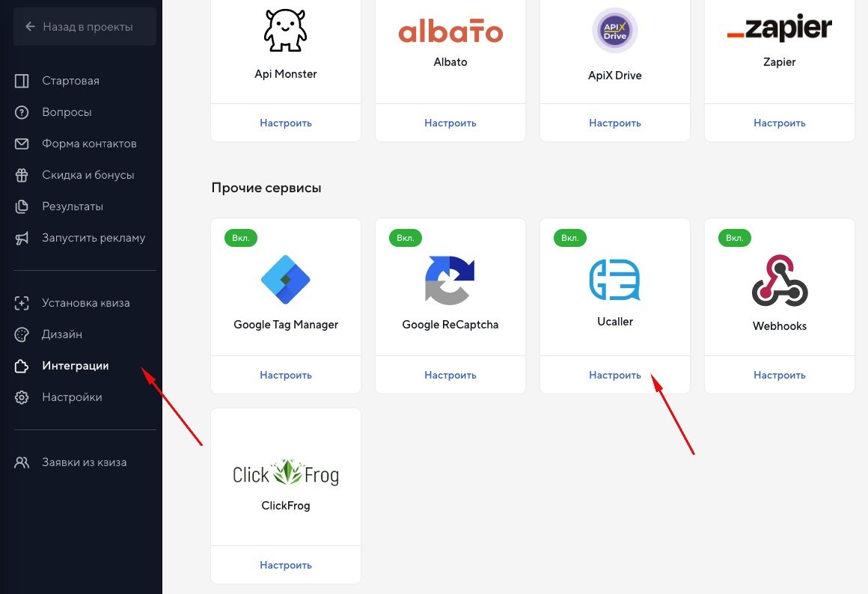Click the Интеграции puzzle icon

(x=22, y=366)
